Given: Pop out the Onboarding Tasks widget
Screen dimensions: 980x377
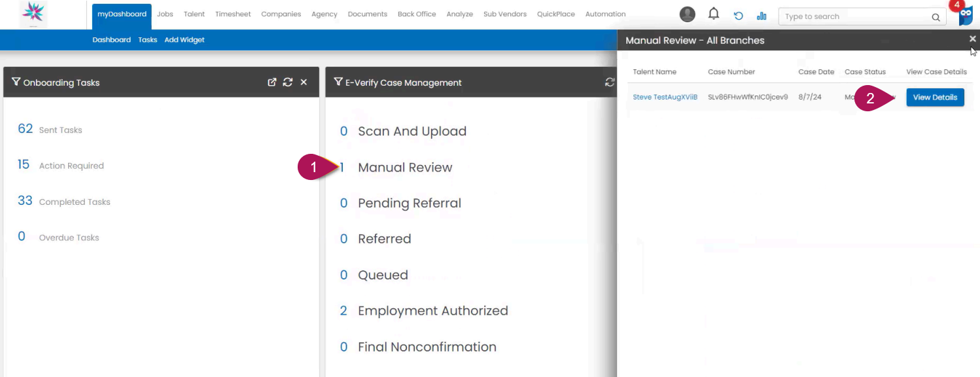Looking at the screenshot, I should [x=272, y=82].
